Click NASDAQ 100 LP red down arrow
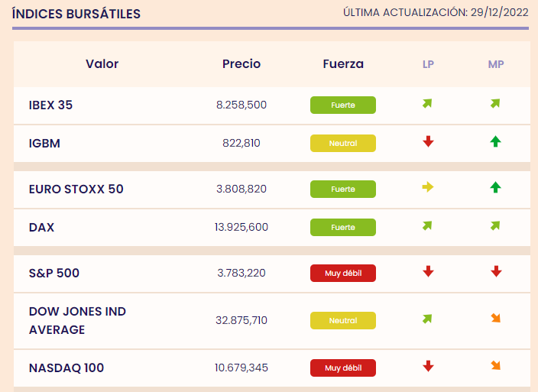538x392 pixels. click(428, 366)
